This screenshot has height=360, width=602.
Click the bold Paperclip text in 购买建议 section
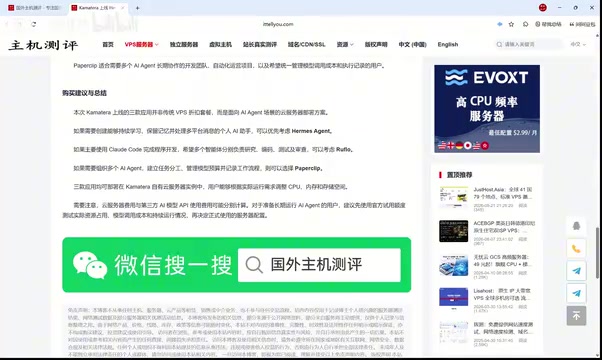point(308,168)
